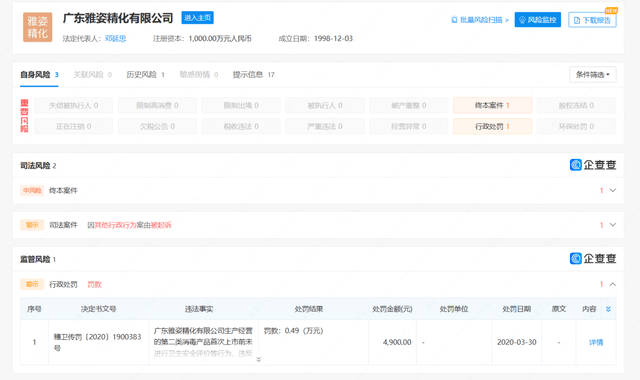Switch to 提示信息 tab
Screen dimensions: 640x380
[x=253, y=75]
